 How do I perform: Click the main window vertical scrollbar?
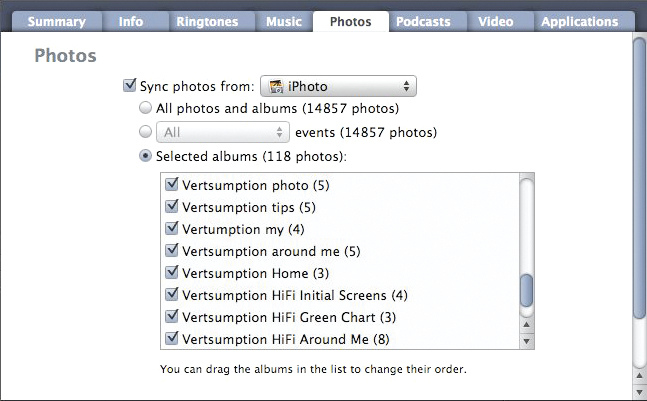click(639, 177)
